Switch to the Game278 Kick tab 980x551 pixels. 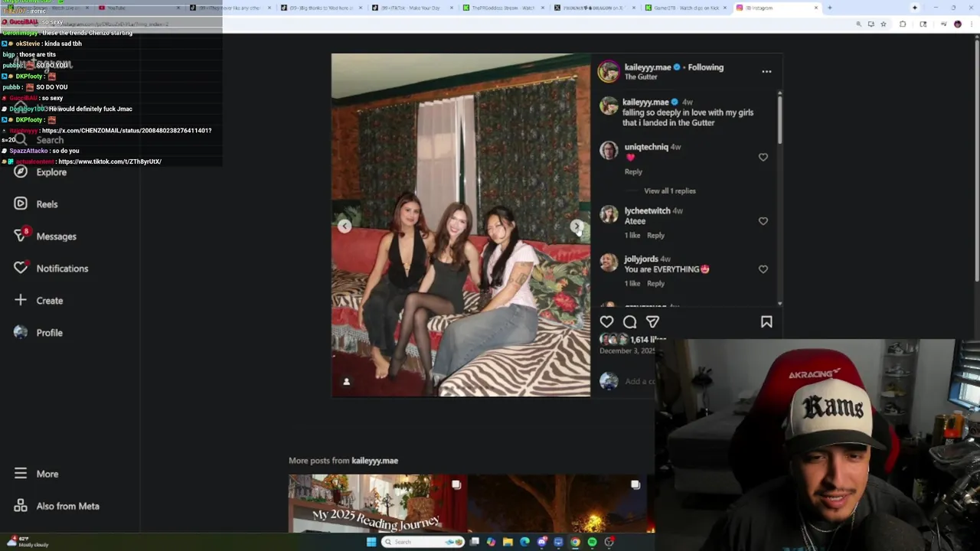686,8
